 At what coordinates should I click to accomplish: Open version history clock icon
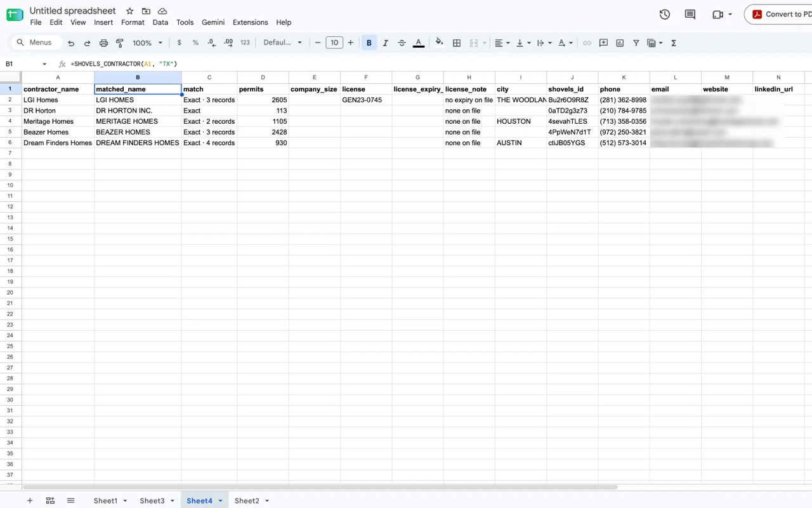point(664,14)
